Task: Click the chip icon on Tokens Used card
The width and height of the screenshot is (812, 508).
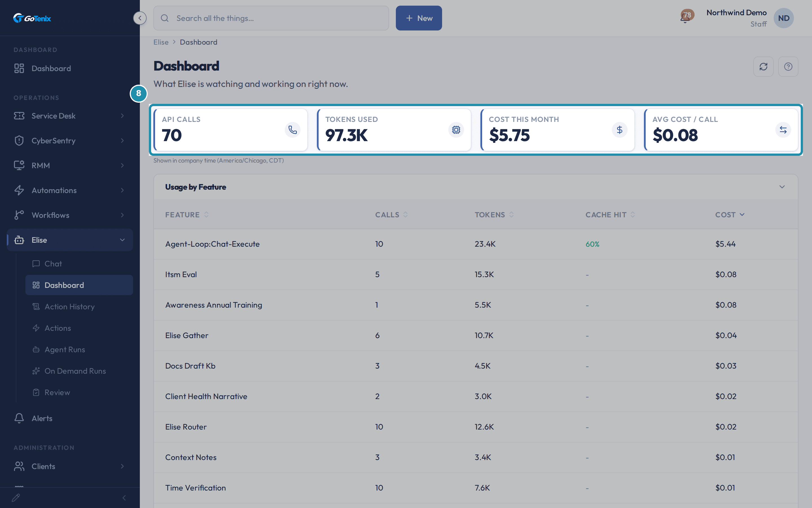Action: (x=456, y=130)
